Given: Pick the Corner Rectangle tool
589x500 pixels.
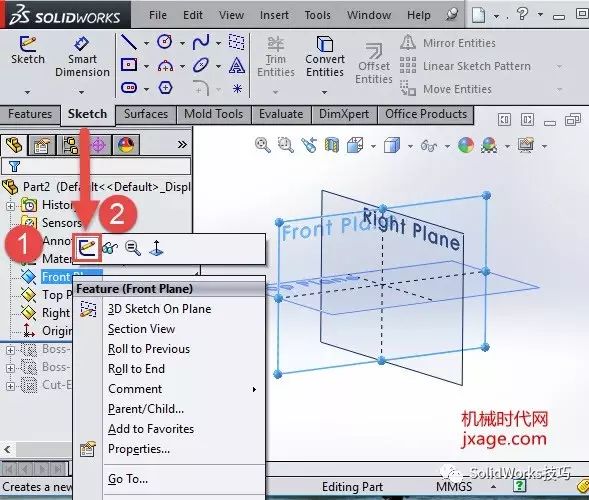Looking at the screenshot, I should [129, 65].
